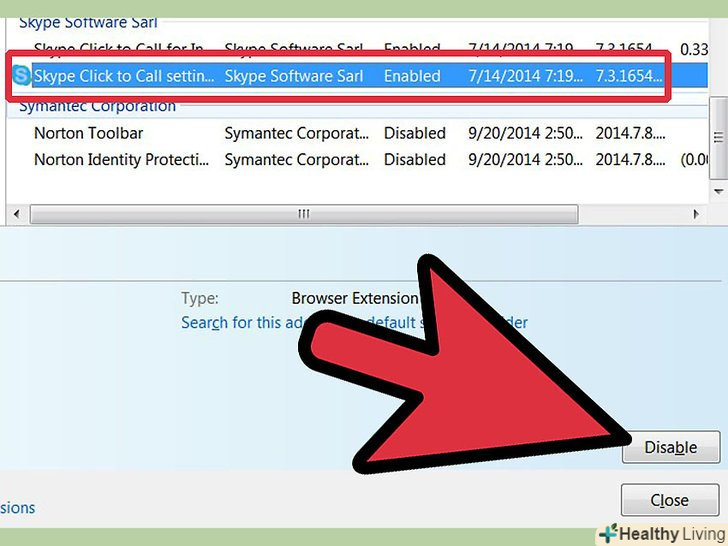Click Norton Toolbar's Symantec publisher cell
728x546 pixels.
coord(297,133)
